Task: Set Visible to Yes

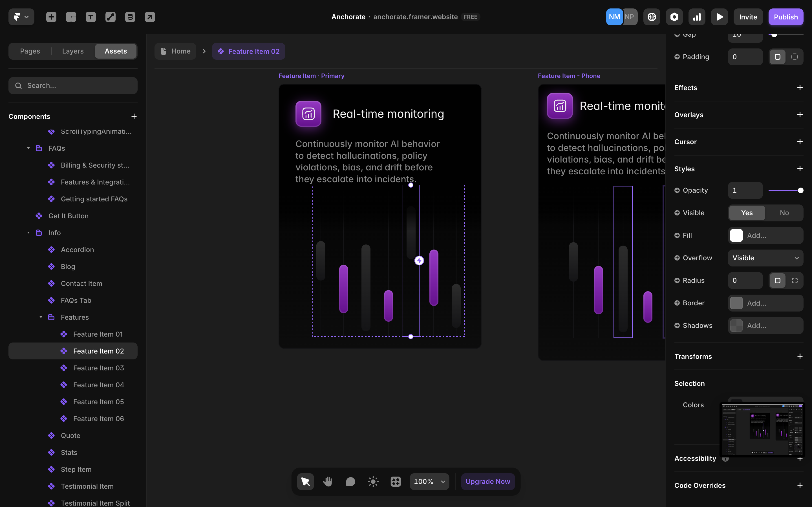Action: point(747,213)
